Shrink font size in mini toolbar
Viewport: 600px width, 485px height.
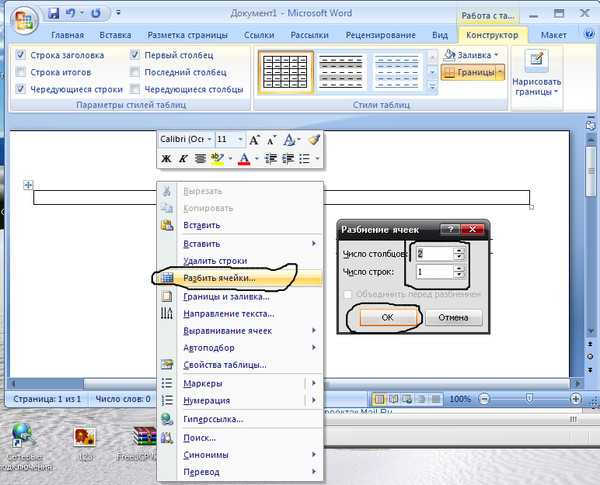[x=271, y=140]
